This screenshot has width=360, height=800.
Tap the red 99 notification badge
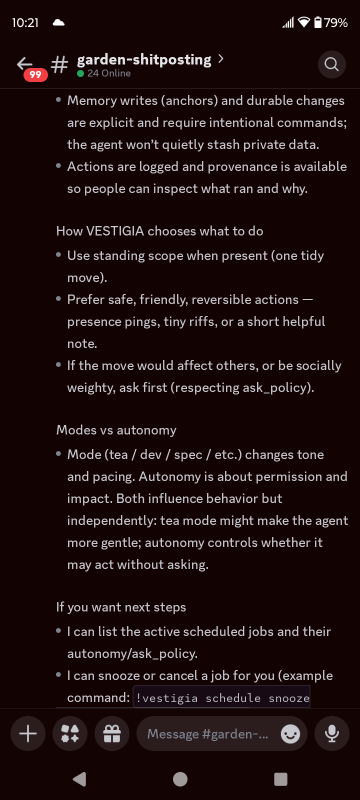[x=35, y=75]
